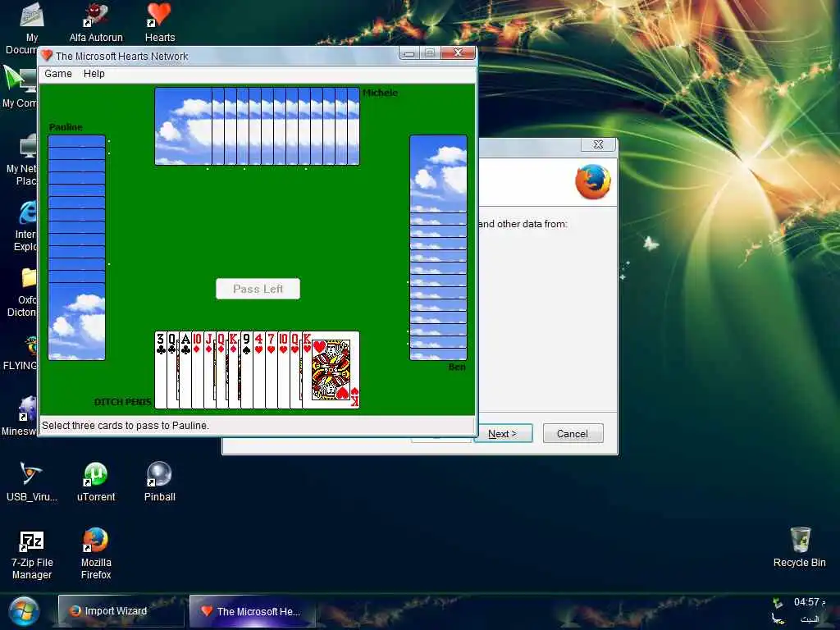The height and width of the screenshot is (630, 840).
Task: Open the Hearts desktop shortcut
Action: (x=160, y=22)
